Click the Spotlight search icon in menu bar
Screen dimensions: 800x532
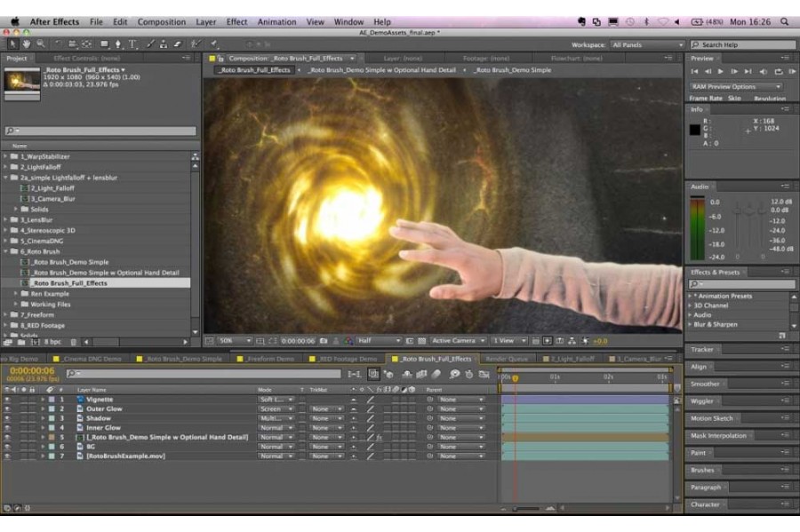784,21
